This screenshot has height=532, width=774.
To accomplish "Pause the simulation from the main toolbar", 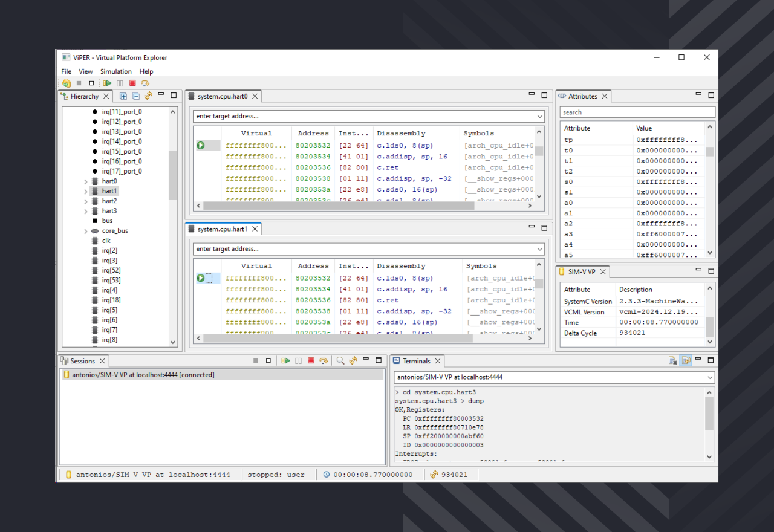I will click(120, 83).
